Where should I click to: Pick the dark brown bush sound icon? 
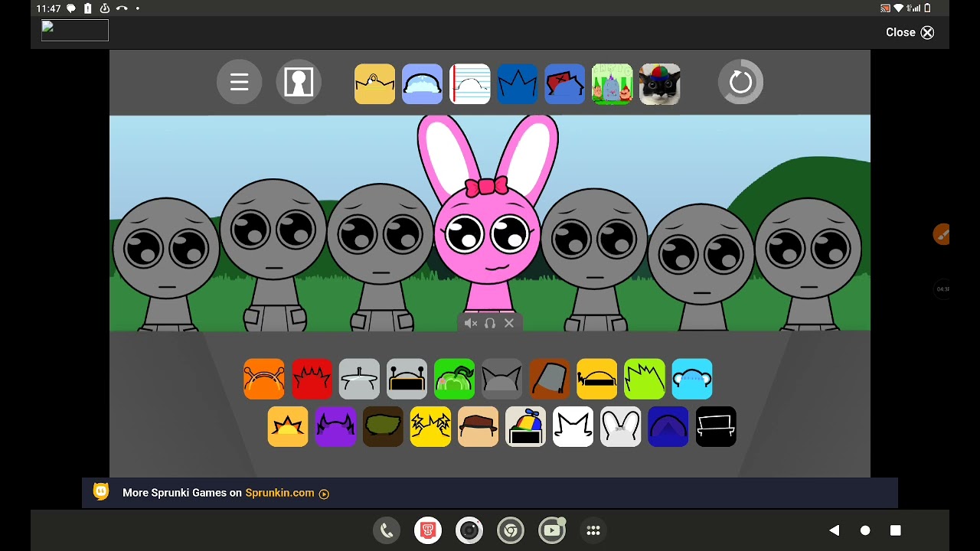pyautogui.click(x=383, y=426)
